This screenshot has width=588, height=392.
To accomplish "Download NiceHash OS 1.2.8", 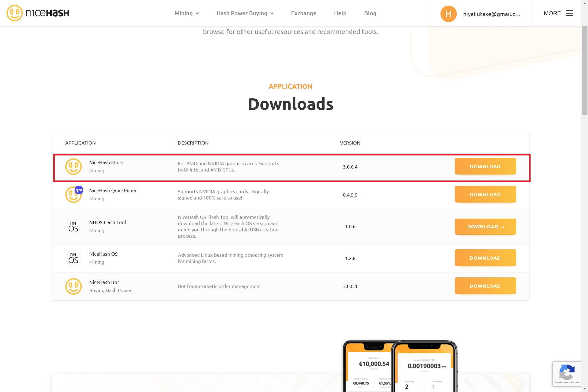I will 485,258.
